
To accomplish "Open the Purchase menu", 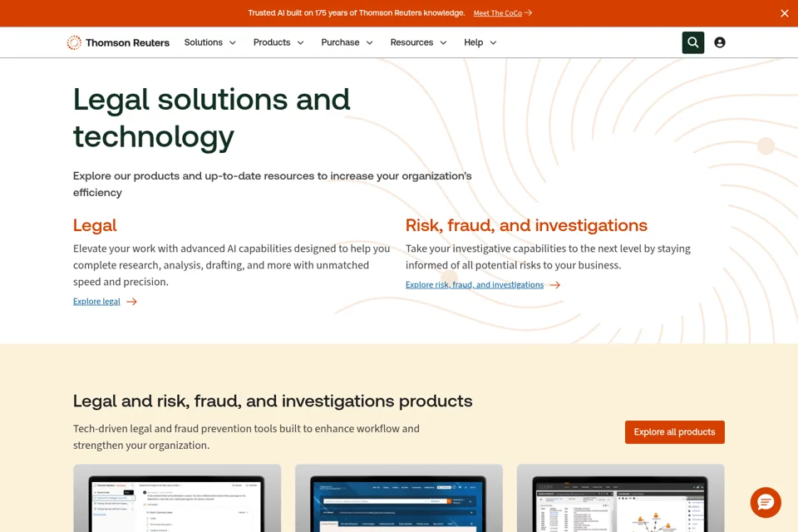I will 347,42.
